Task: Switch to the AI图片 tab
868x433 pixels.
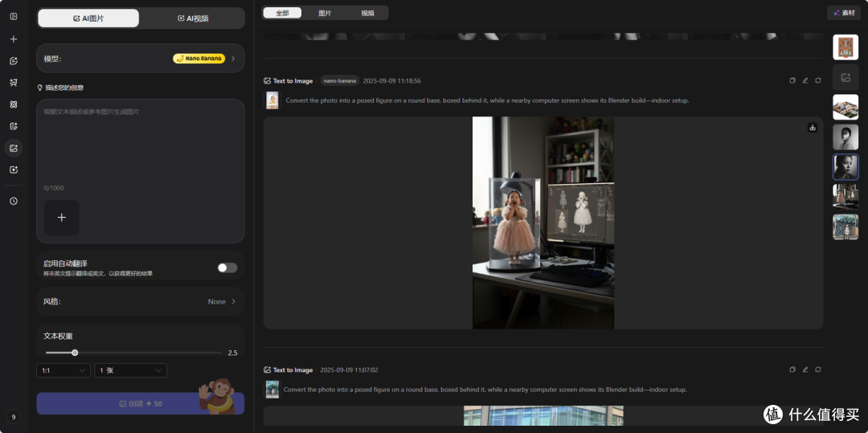Action: click(88, 18)
